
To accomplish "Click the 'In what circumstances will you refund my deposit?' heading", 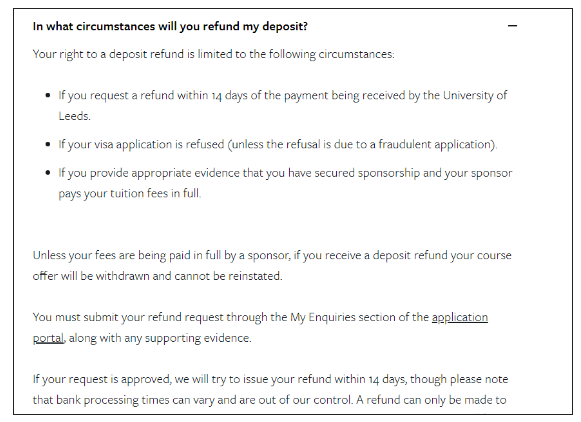I will click(170, 27).
